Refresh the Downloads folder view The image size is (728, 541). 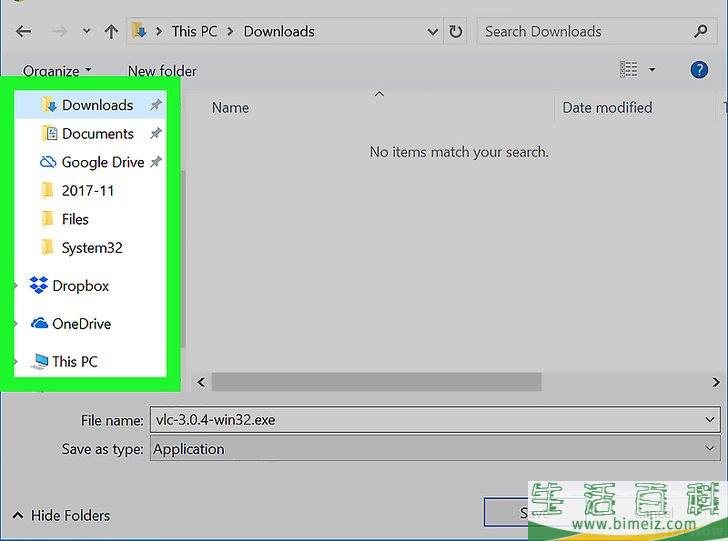pos(456,32)
